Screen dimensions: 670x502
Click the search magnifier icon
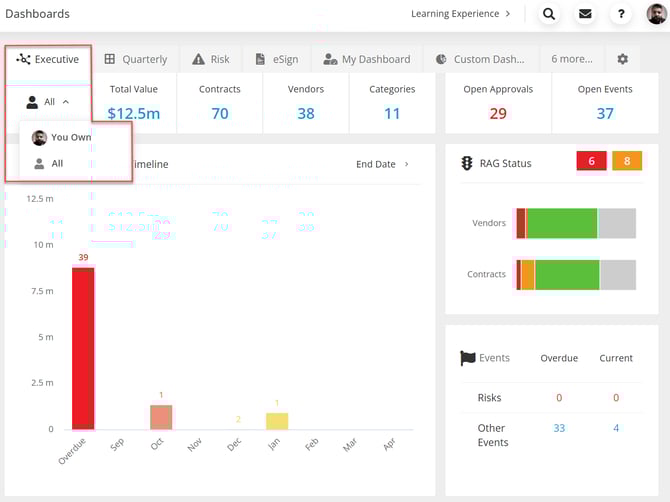[549, 14]
